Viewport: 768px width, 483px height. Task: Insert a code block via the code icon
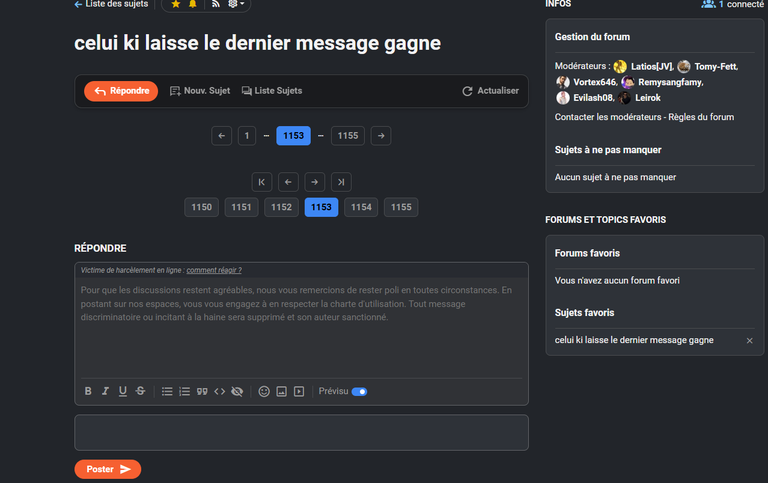tap(219, 391)
